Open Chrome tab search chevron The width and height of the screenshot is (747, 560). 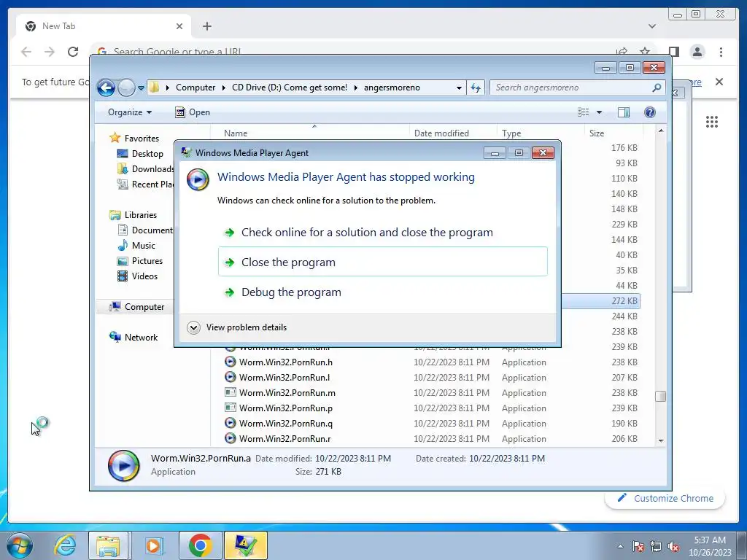(651, 26)
